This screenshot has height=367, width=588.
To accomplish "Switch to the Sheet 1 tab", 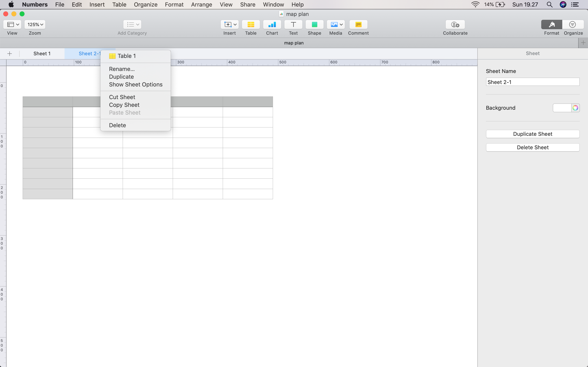I will tap(42, 54).
